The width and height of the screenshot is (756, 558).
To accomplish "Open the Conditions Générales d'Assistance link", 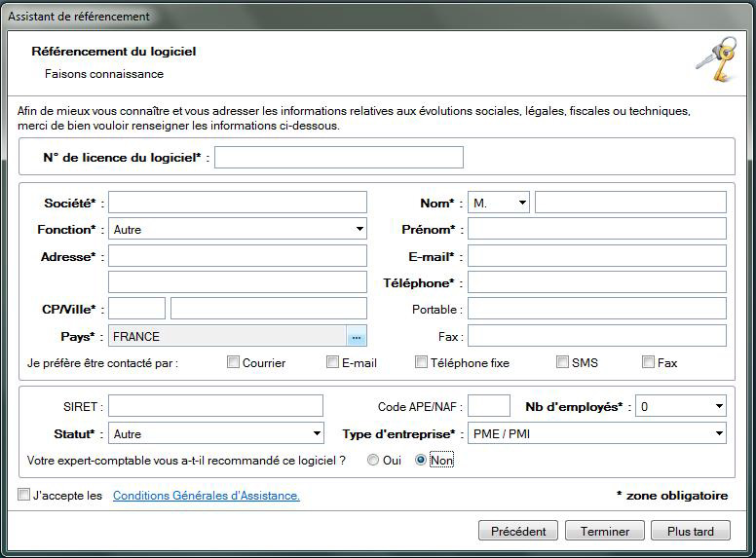I will click(x=207, y=496).
